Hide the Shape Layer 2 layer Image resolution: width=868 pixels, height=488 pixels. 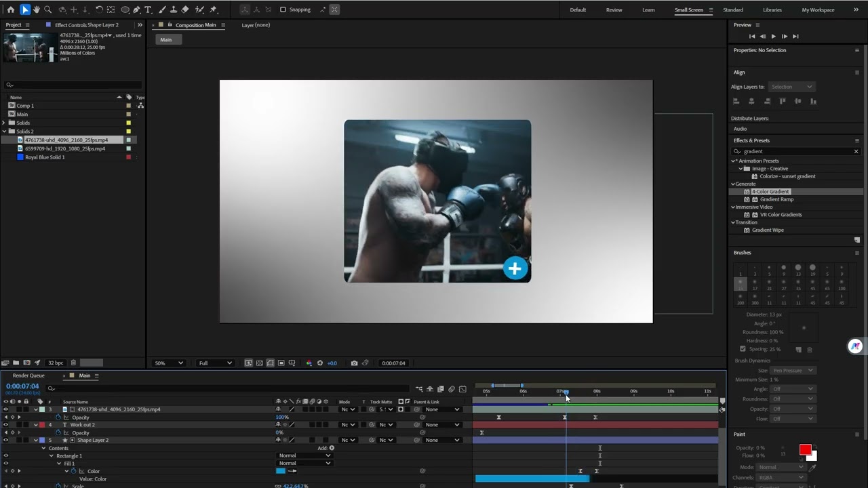click(6, 441)
